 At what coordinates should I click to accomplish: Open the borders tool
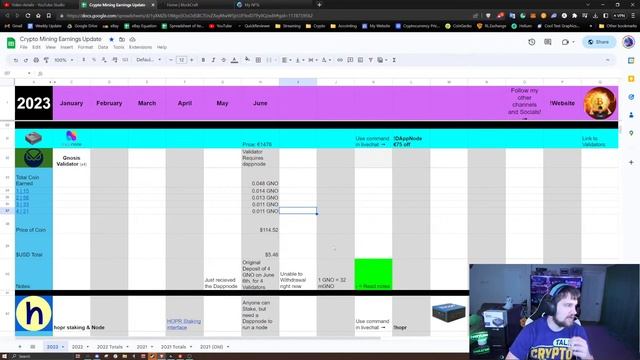point(258,60)
